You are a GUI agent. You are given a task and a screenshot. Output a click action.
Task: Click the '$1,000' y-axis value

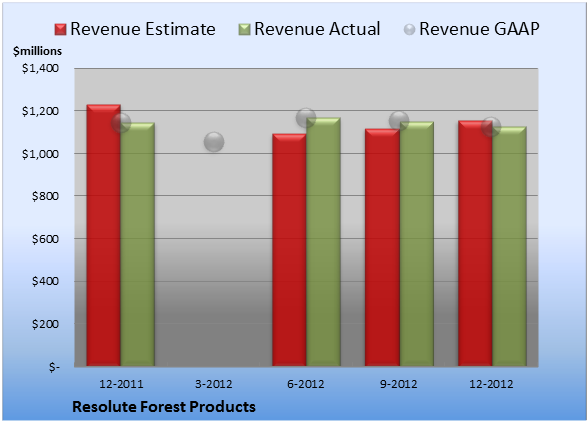coord(40,154)
